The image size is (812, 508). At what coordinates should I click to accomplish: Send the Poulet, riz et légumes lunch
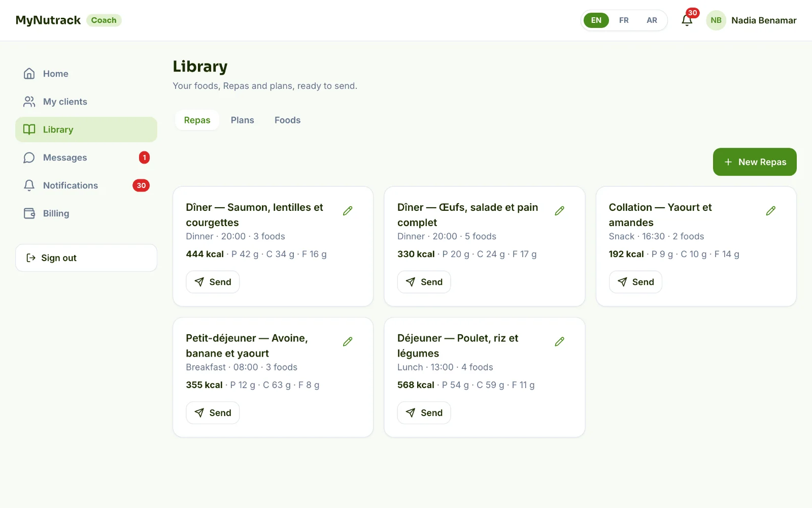click(x=424, y=413)
